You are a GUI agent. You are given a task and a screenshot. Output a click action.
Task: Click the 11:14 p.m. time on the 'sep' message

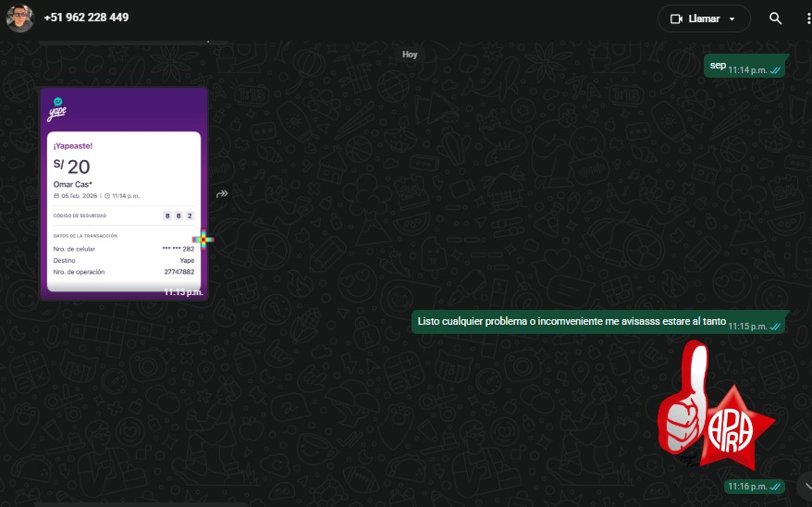(x=747, y=70)
